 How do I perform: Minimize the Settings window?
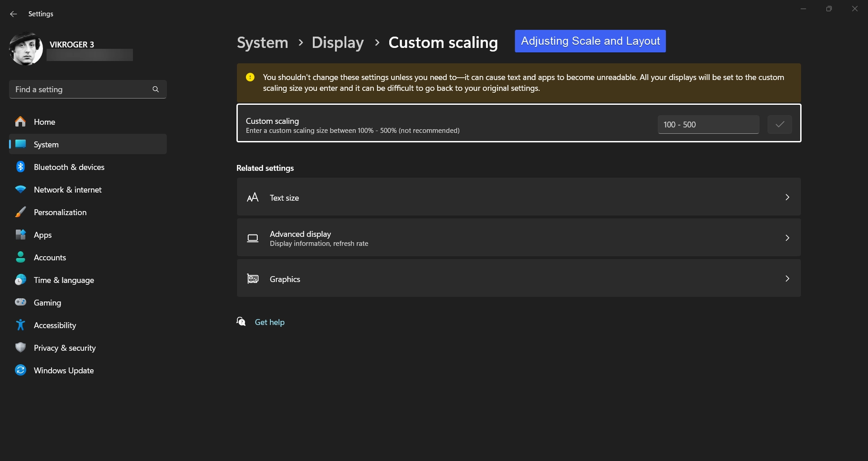click(x=803, y=9)
